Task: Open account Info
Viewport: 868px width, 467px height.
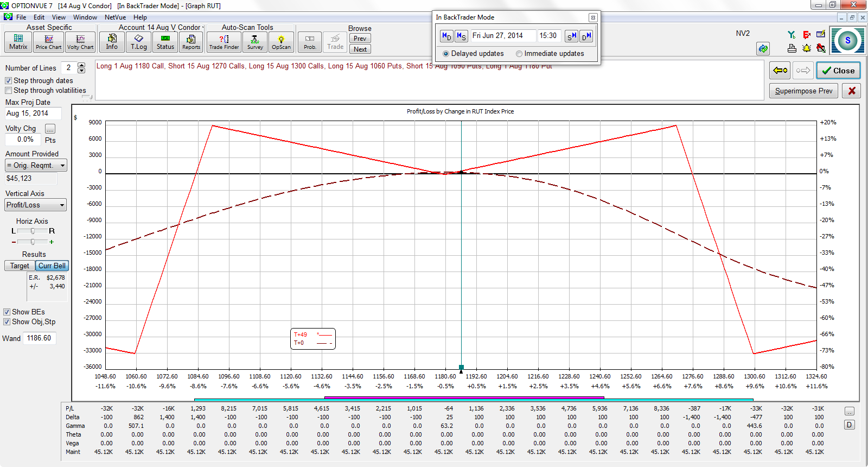Action: pyautogui.click(x=112, y=42)
